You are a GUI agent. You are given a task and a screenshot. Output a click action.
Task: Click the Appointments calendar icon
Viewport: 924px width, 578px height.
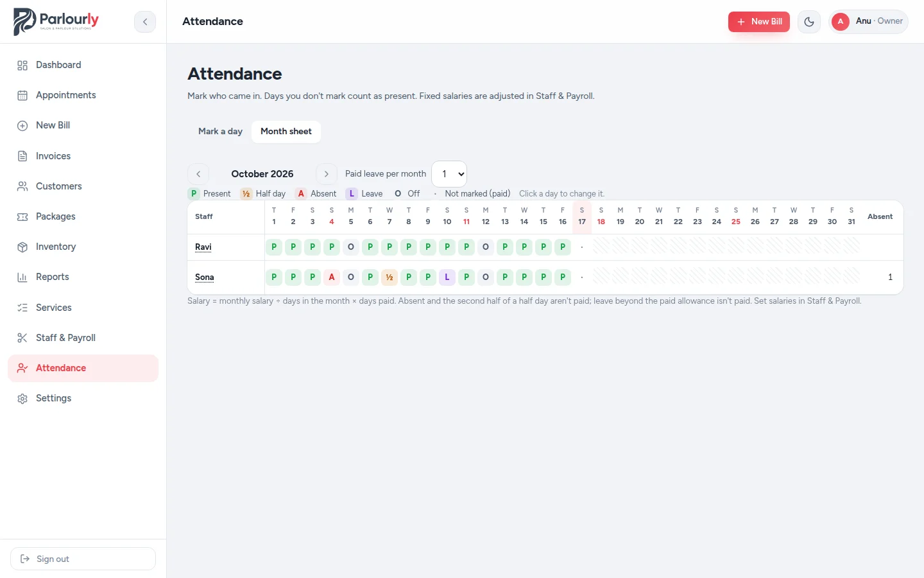pyautogui.click(x=22, y=95)
